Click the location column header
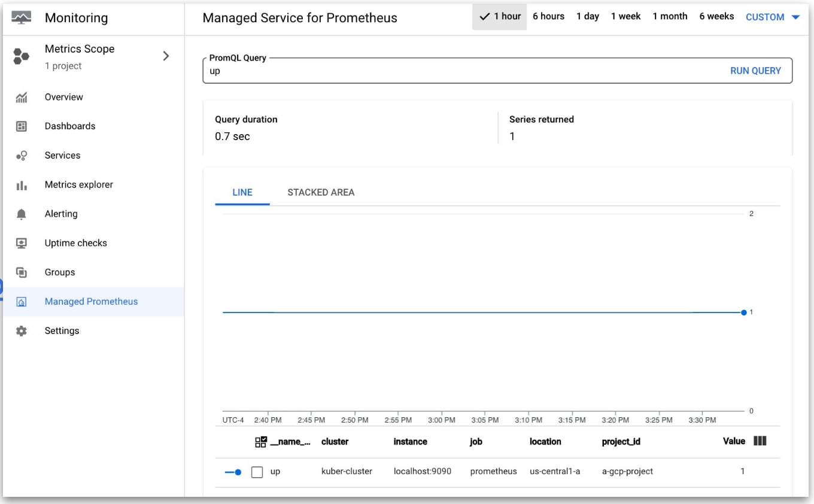Screen dimensions: 814x504 [x=545, y=442]
